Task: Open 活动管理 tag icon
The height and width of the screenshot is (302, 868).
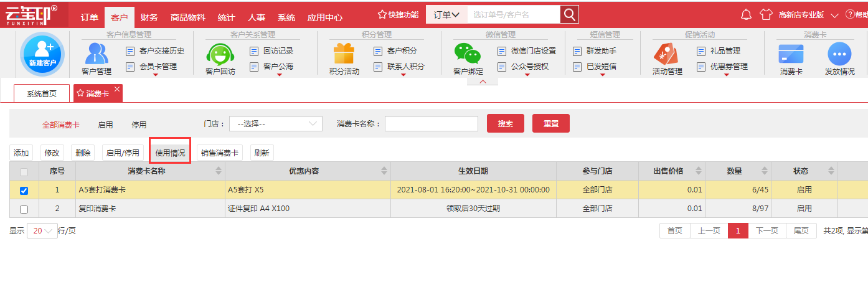Action: pyautogui.click(x=666, y=54)
